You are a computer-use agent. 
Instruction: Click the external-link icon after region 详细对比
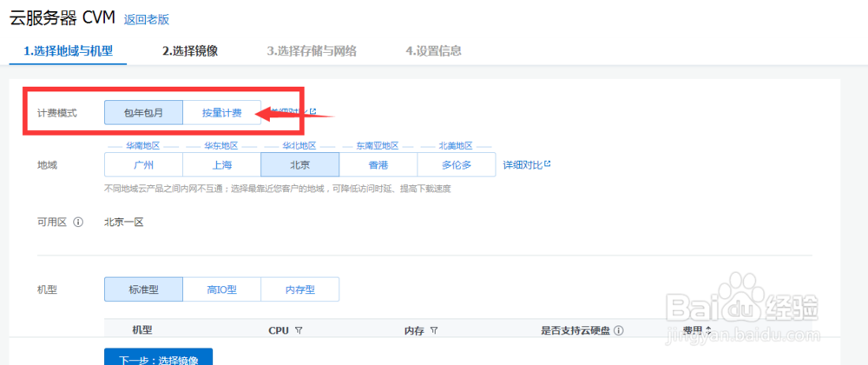click(x=548, y=164)
